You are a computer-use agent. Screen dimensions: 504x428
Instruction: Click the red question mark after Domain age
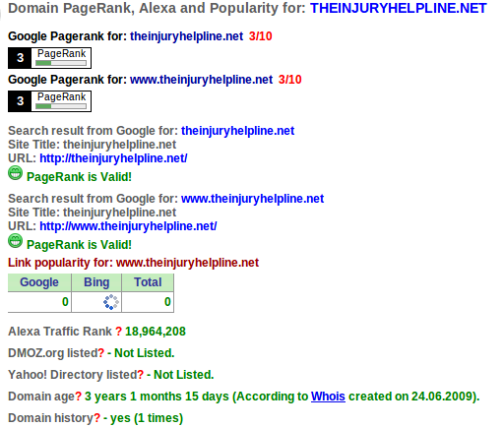pyautogui.click(x=79, y=397)
